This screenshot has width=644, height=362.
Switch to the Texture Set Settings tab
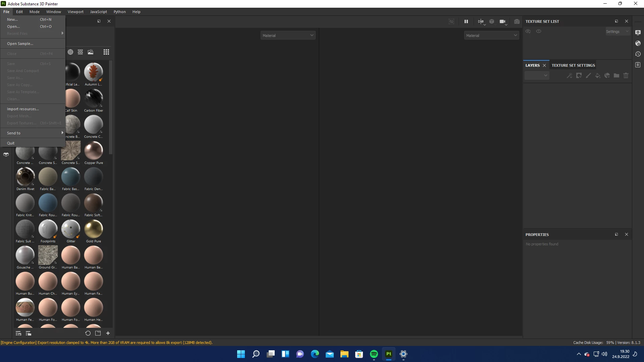click(x=573, y=65)
